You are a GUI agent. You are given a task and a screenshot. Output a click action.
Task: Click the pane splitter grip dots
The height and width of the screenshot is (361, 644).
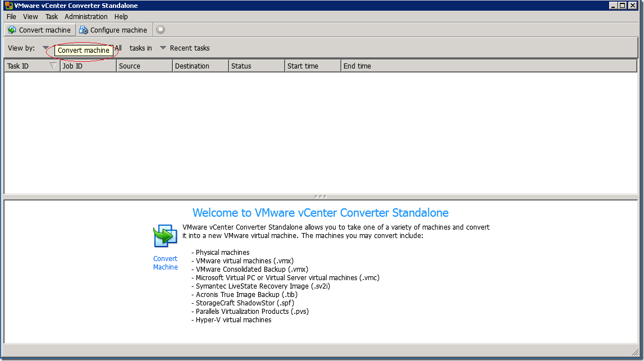point(321,197)
